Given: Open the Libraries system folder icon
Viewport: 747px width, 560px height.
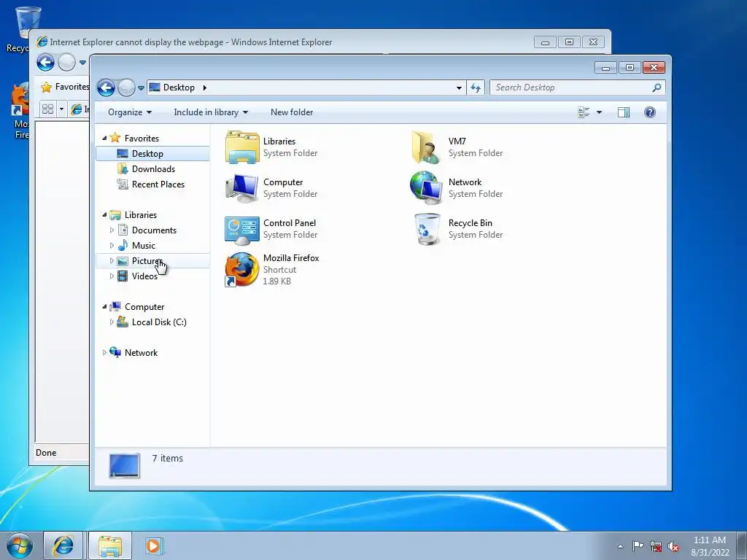Looking at the screenshot, I should coord(242,147).
